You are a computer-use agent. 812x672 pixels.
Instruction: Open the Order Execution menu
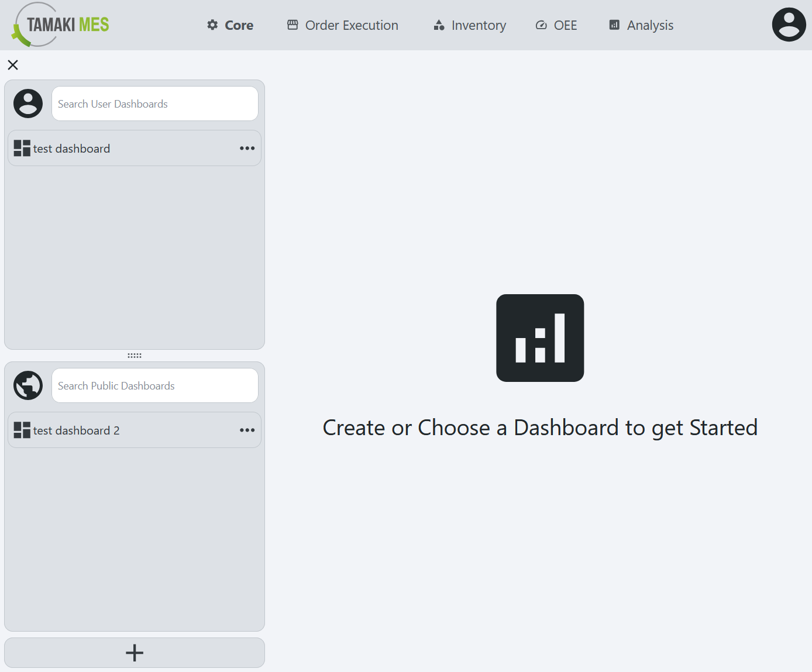pyautogui.click(x=342, y=25)
